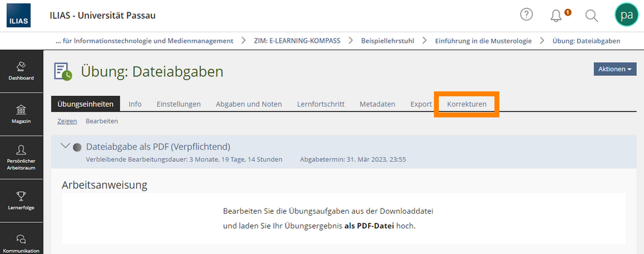Image resolution: width=644 pixels, height=254 pixels.
Task: Open the Abgaben und Noten tab
Action: [249, 104]
